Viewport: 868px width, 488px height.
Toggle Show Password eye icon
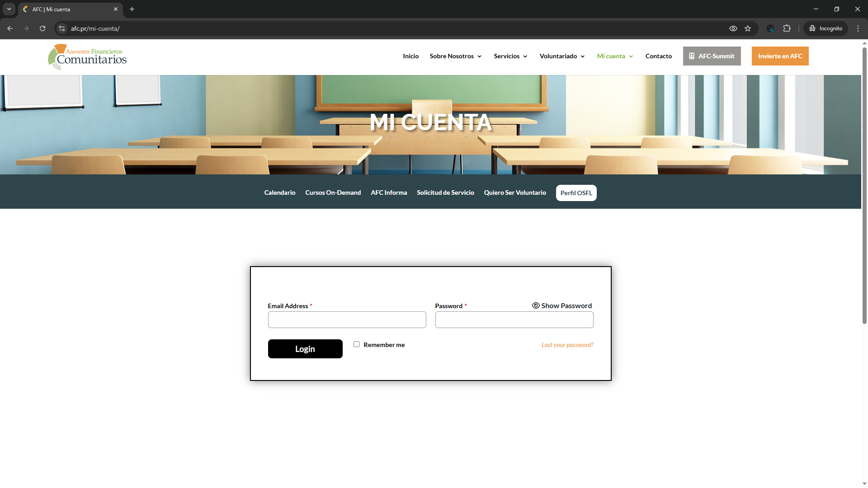(536, 306)
